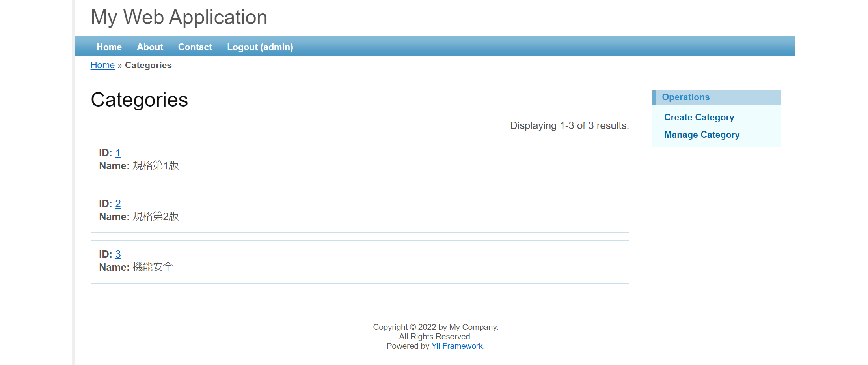This screenshot has height=365, width=868.
Task: Visit the Yii Framework footer link
Action: click(456, 346)
